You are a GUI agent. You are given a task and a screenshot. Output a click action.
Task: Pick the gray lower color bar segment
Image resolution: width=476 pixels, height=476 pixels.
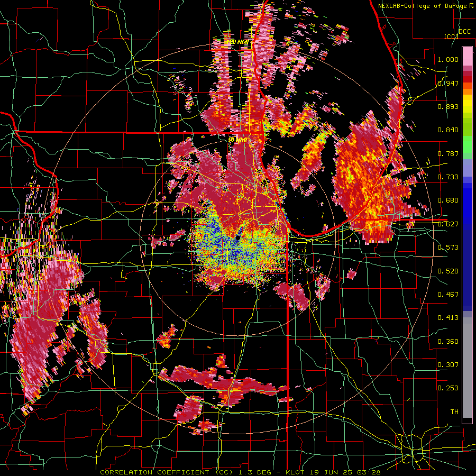[x=467, y=368]
